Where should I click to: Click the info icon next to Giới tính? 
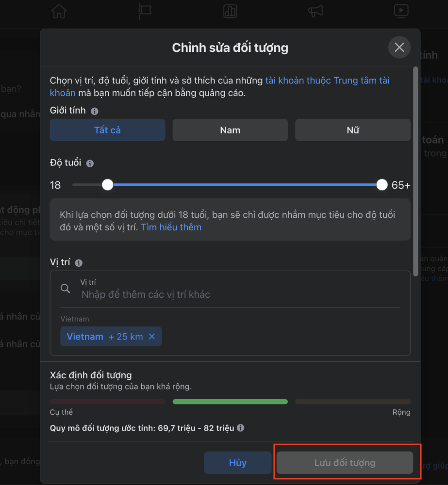(95, 111)
